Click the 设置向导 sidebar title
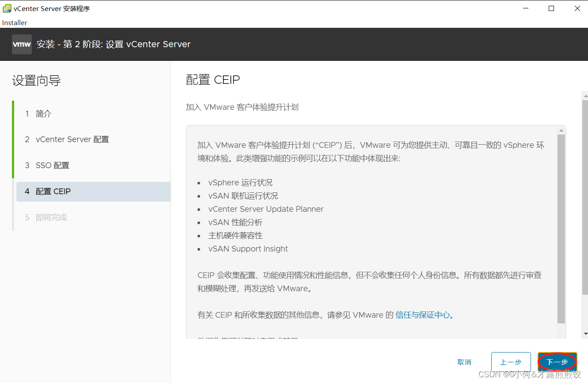Image resolution: width=588 pixels, height=383 pixels. 36,81
